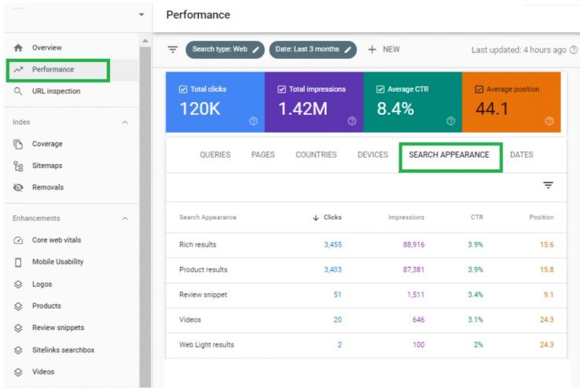Click the Sitemaps icon in sidebar
The width and height of the screenshot is (580, 392).
[18, 166]
